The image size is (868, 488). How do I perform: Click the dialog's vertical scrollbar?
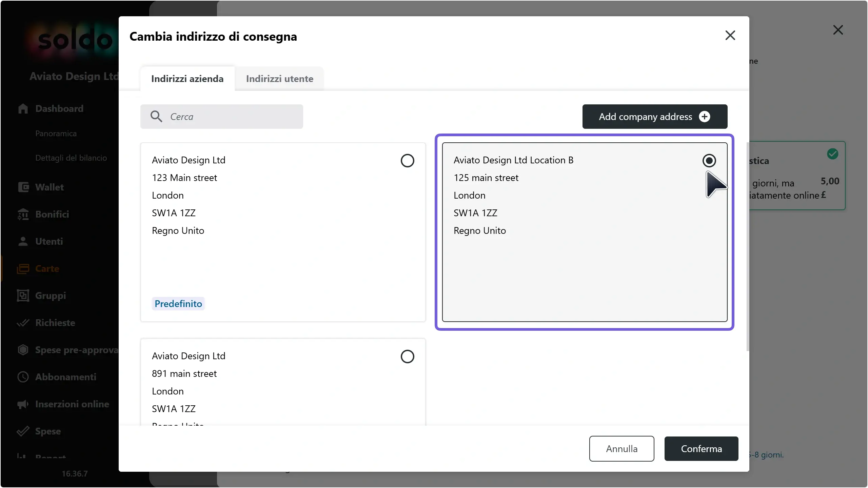tap(747, 247)
